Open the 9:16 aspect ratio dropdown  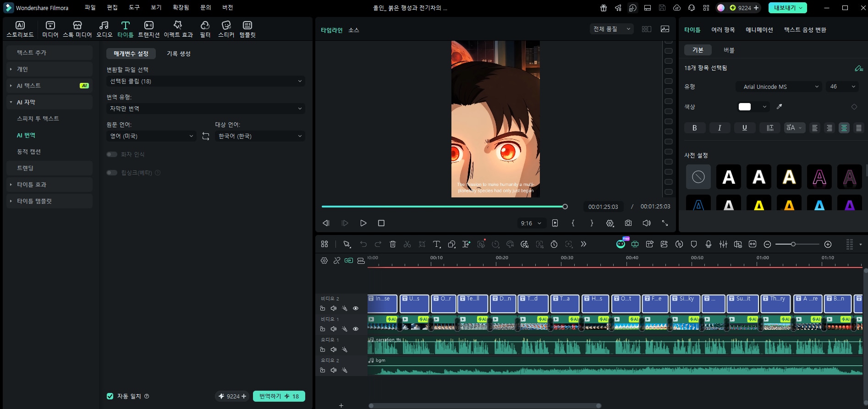(x=532, y=223)
